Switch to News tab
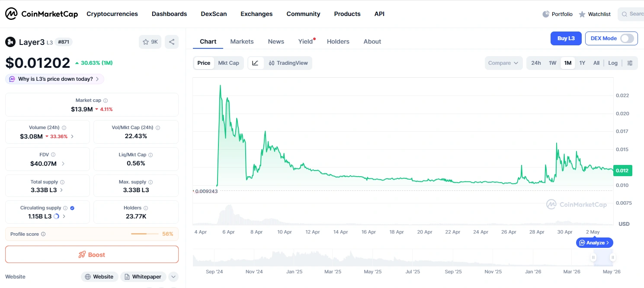 276,41
